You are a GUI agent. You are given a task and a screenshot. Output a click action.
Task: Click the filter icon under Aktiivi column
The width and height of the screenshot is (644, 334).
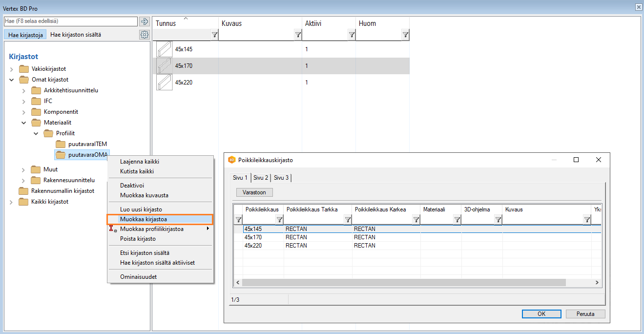click(x=352, y=35)
